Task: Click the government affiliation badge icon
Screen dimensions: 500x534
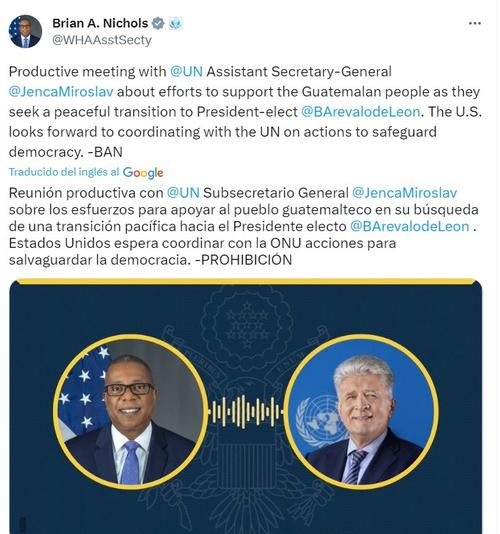Action: (x=176, y=23)
